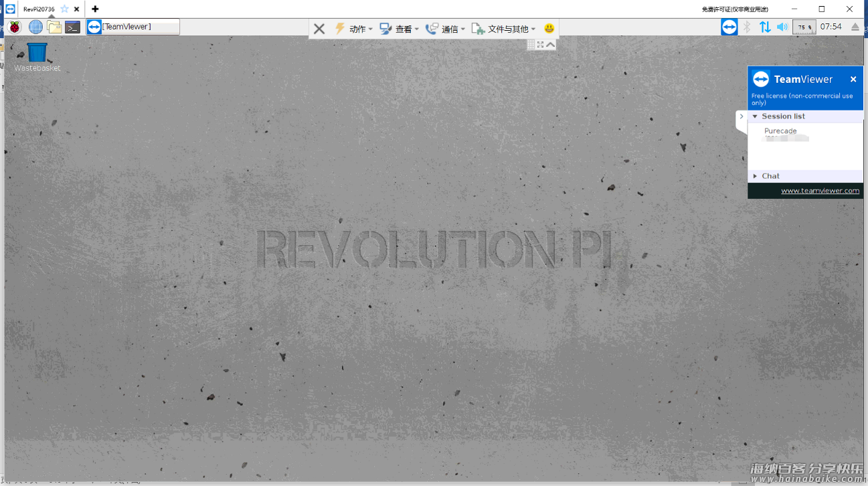Click the TeamViewer panel header logo
The width and height of the screenshot is (868, 486).
click(x=761, y=79)
